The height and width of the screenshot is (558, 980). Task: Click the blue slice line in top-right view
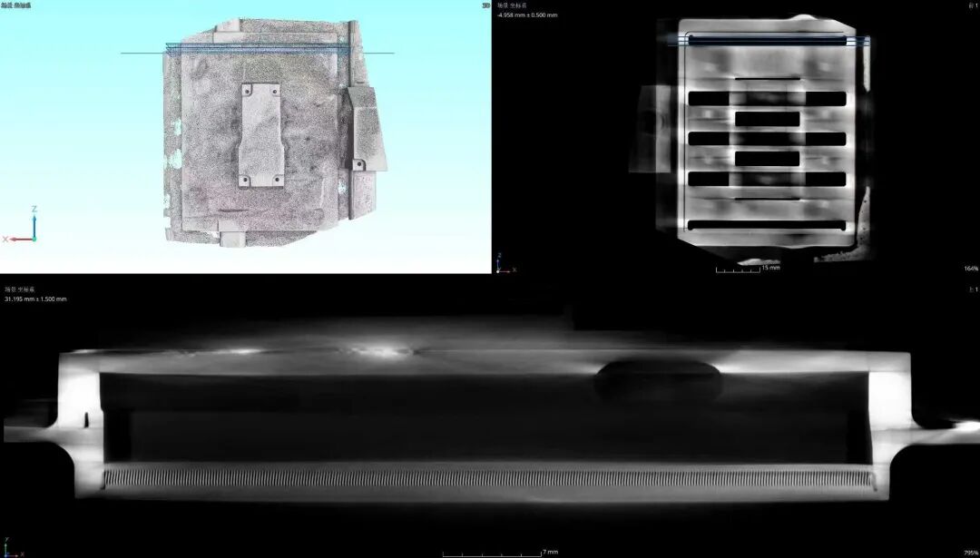(769, 41)
